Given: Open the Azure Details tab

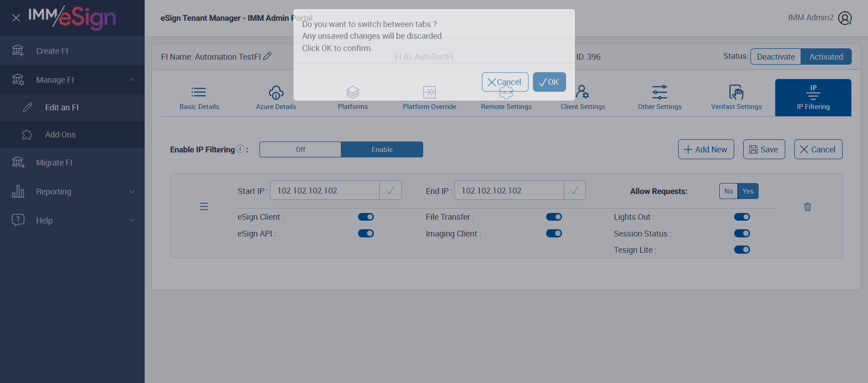Looking at the screenshot, I should tap(276, 98).
